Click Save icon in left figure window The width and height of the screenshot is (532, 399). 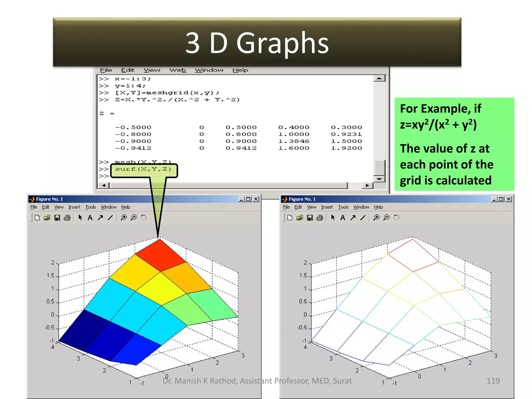(x=57, y=218)
